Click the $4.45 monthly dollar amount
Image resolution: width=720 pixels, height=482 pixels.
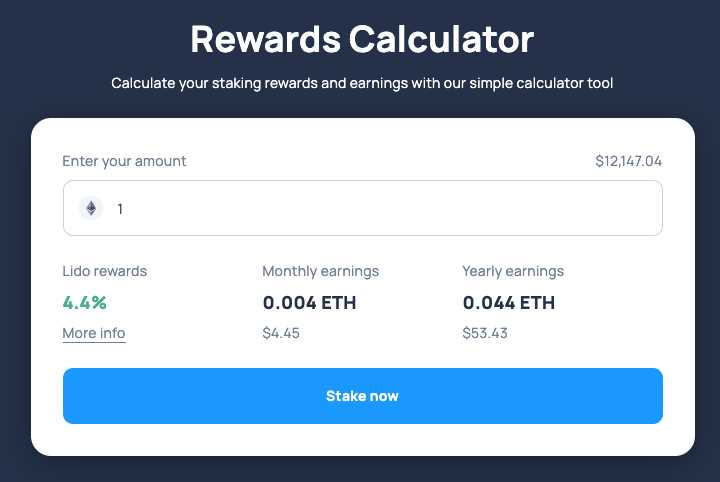tap(281, 333)
